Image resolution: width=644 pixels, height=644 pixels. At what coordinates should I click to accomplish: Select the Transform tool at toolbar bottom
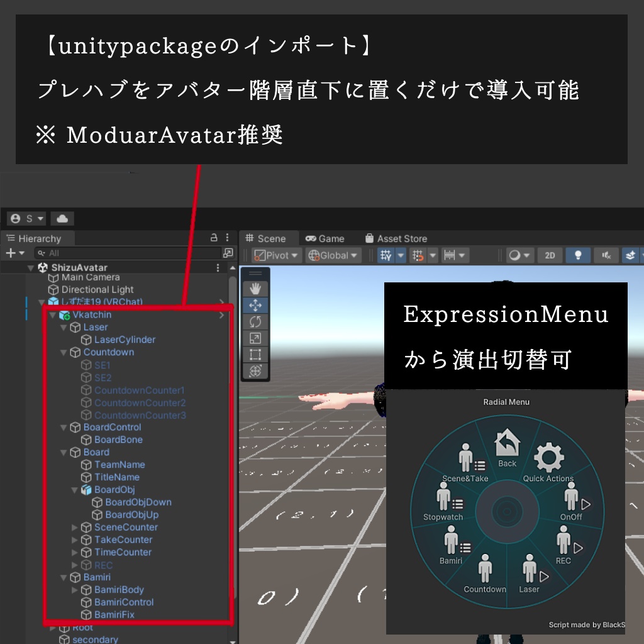(256, 370)
